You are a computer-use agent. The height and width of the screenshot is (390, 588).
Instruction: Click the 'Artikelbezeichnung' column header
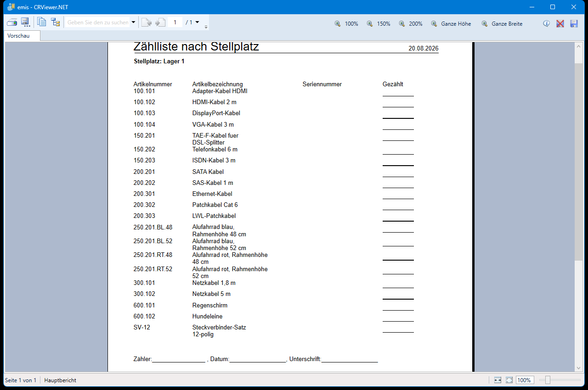coord(217,84)
